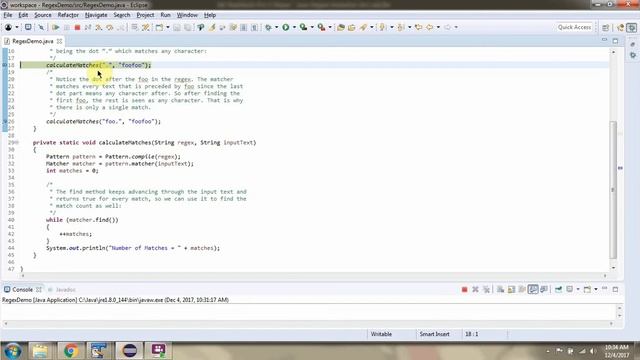The image size is (640, 360).
Task: Click the 'Writable' status bar entry
Action: [381, 334]
